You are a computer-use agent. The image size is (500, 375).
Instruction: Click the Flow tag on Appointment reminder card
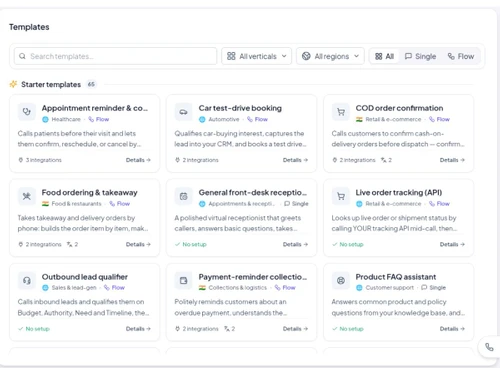pyautogui.click(x=99, y=119)
